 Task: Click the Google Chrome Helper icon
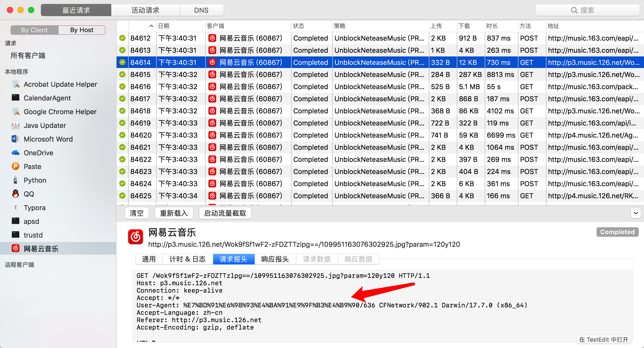coord(16,112)
